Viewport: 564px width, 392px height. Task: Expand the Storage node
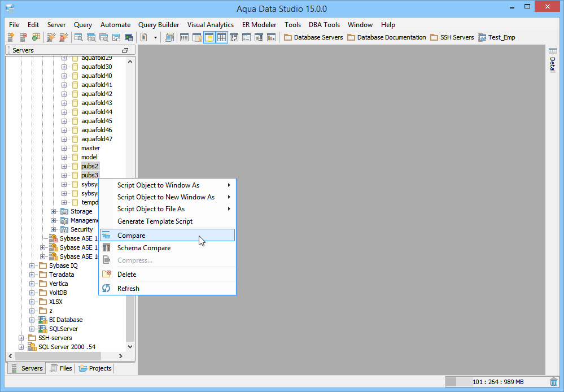[53, 211]
